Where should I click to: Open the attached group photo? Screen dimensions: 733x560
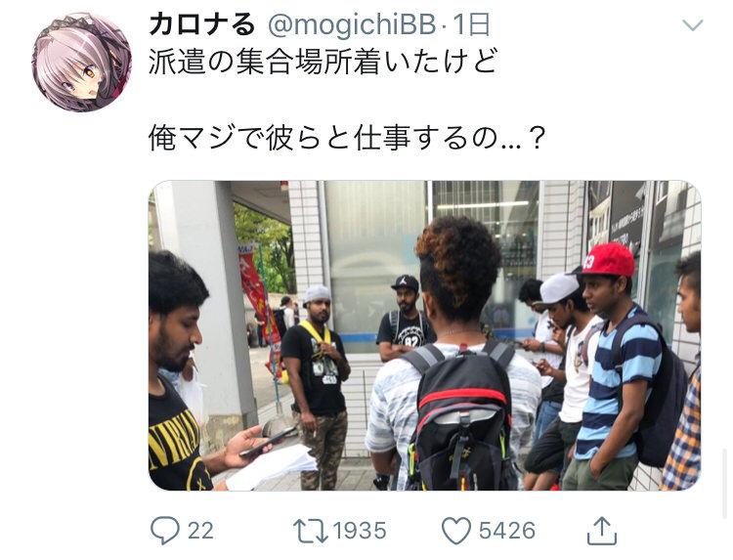[424, 335]
